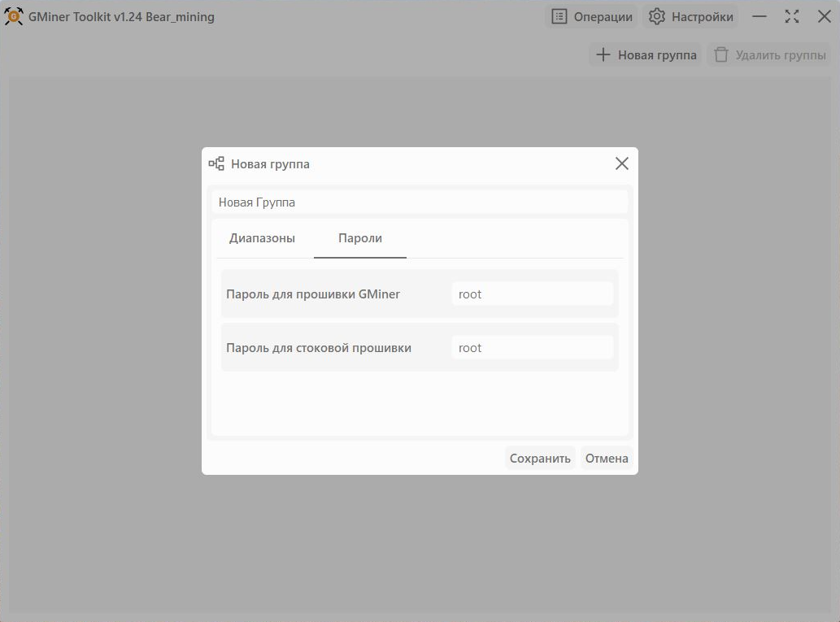This screenshot has width=840, height=622.
Task: Maximize the GMiner Toolkit window
Action: pos(792,16)
